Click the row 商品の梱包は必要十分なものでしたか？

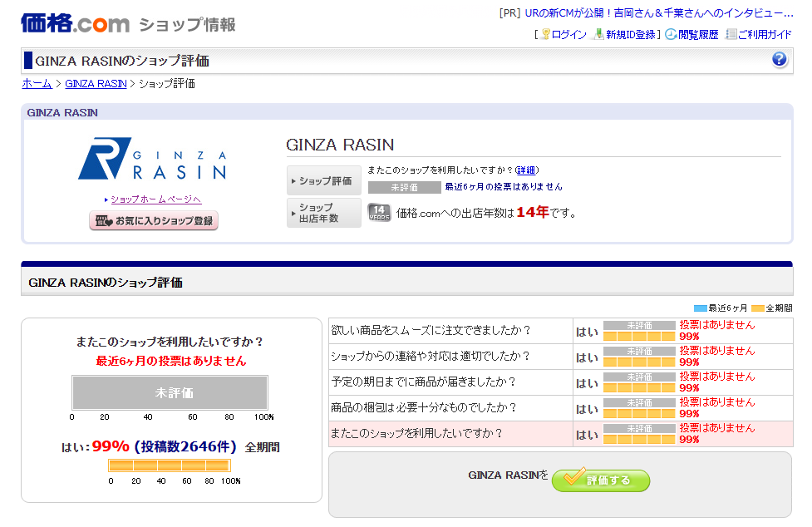tap(561, 408)
